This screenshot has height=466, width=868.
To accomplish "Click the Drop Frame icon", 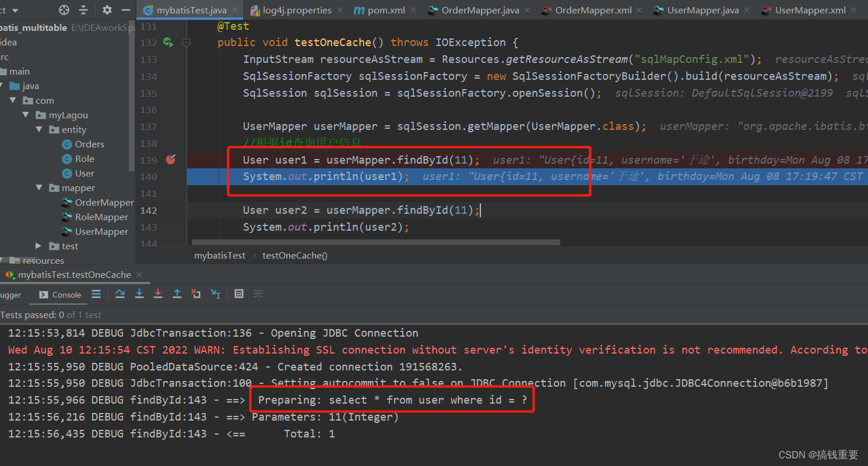I will (x=196, y=294).
